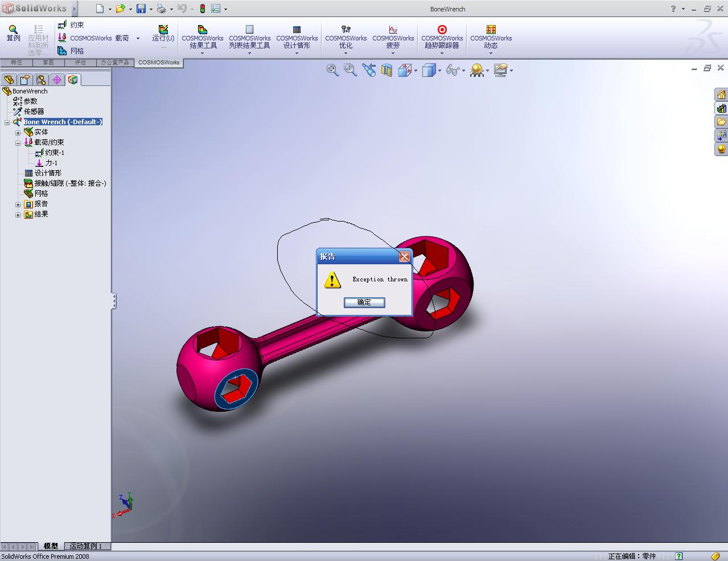Open the dropdown arrow beside View Orientation

(416, 71)
